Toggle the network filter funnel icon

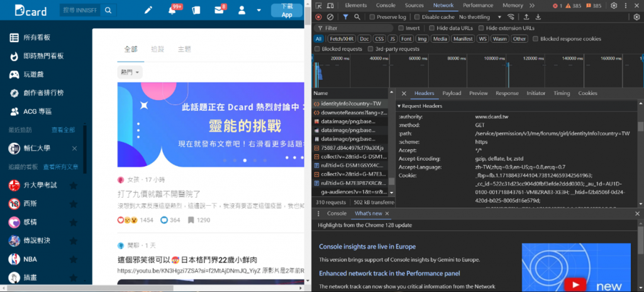(x=346, y=17)
